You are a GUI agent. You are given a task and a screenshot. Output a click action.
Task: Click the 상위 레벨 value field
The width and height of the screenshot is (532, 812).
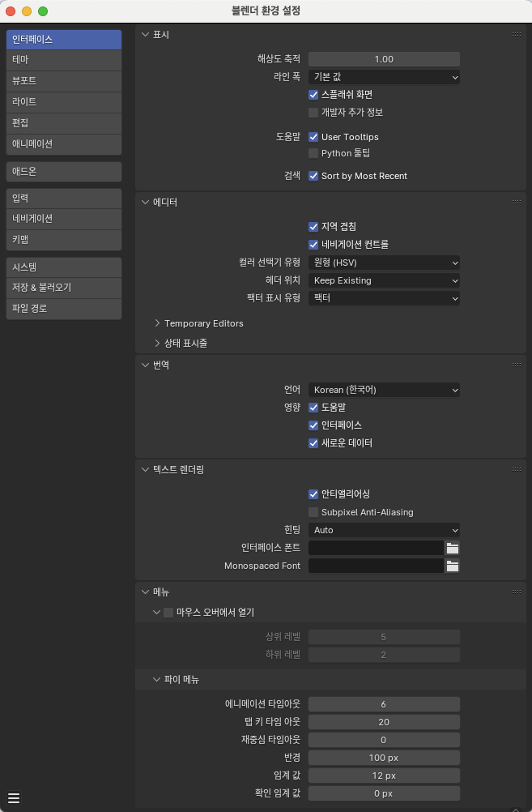[384, 637]
